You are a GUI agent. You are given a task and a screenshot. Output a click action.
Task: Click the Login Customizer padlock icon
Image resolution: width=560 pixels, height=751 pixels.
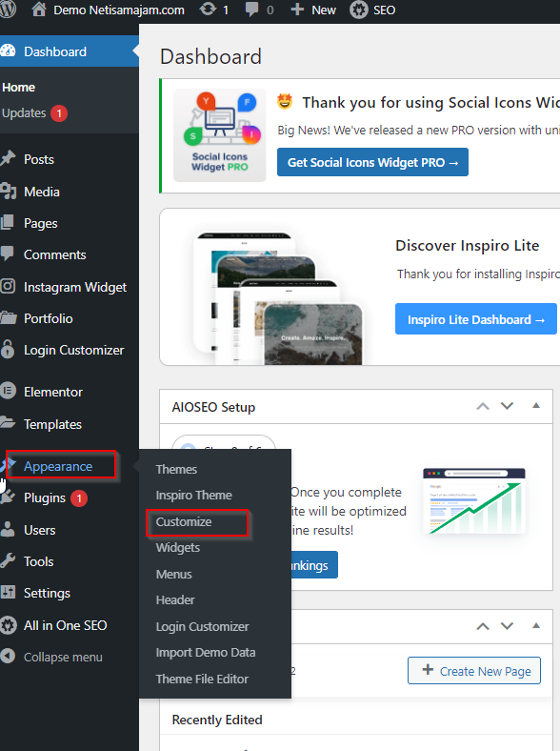[x=8, y=349]
